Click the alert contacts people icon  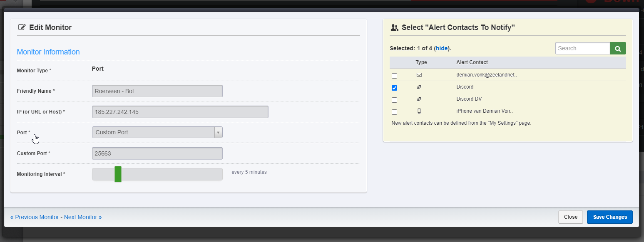pos(395,28)
